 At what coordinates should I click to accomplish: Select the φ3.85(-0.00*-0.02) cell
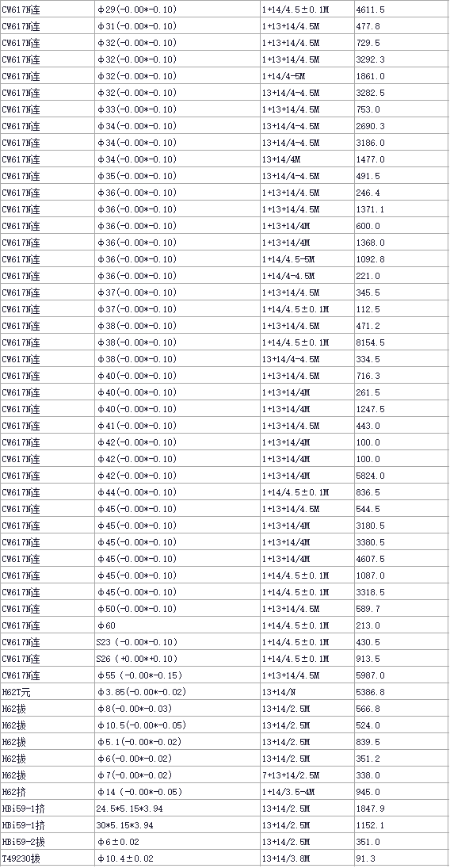point(177,692)
